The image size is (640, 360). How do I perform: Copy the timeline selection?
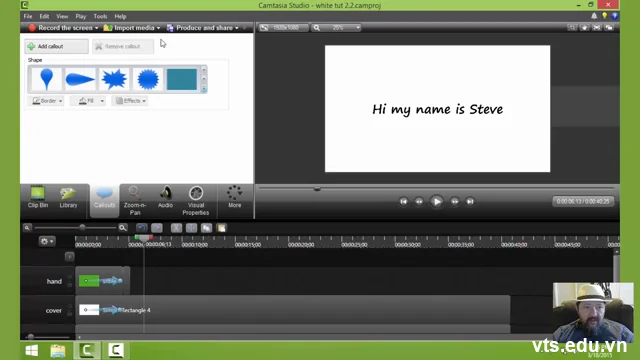click(x=207, y=227)
